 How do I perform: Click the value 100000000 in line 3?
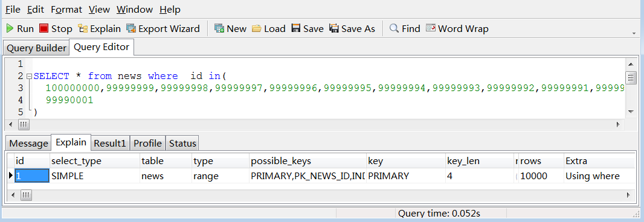72,88
